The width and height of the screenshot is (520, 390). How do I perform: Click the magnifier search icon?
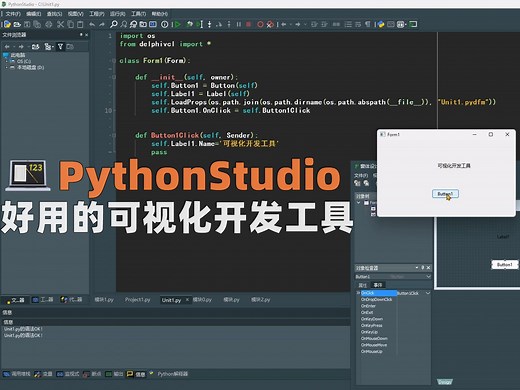pos(114,24)
